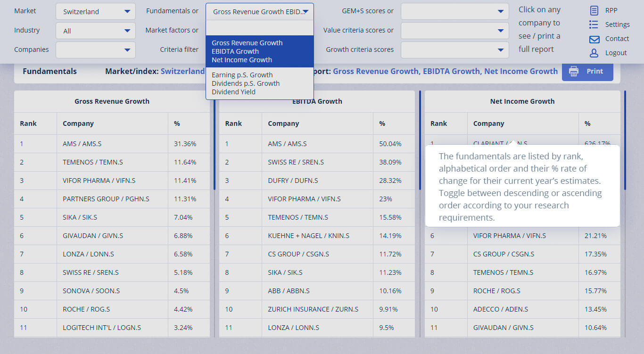Viewport: 644px width, 354px height.
Task: Open ABB / ABBN.S company row
Action: coord(289,291)
